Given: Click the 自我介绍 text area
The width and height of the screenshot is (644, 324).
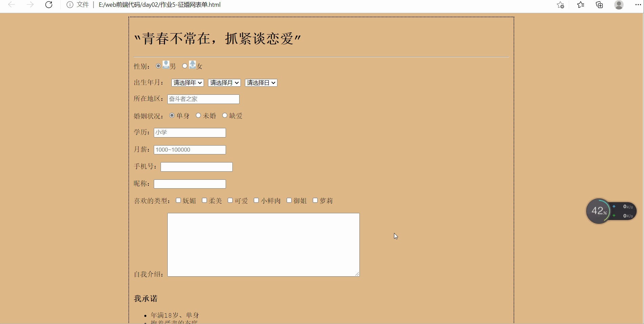Looking at the screenshot, I should click(263, 244).
